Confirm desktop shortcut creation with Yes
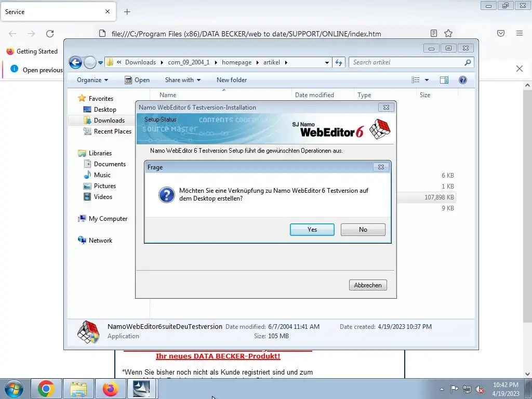This screenshot has height=399, width=532. pyautogui.click(x=312, y=230)
